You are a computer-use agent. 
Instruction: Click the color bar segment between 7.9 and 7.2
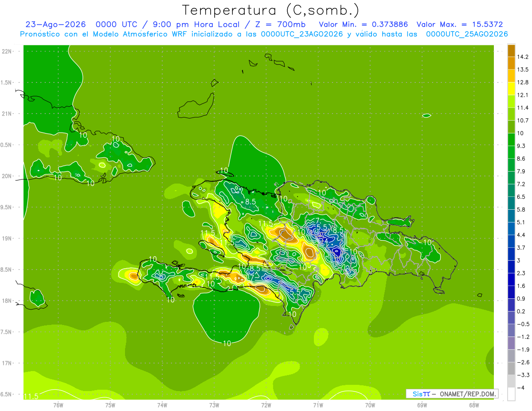511,178
